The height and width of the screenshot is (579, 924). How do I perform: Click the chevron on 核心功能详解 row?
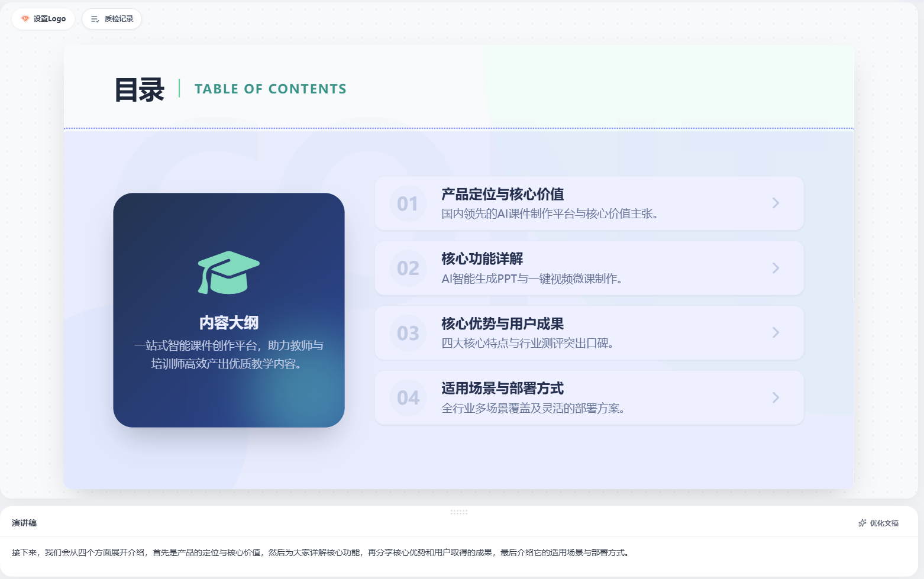click(776, 268)
